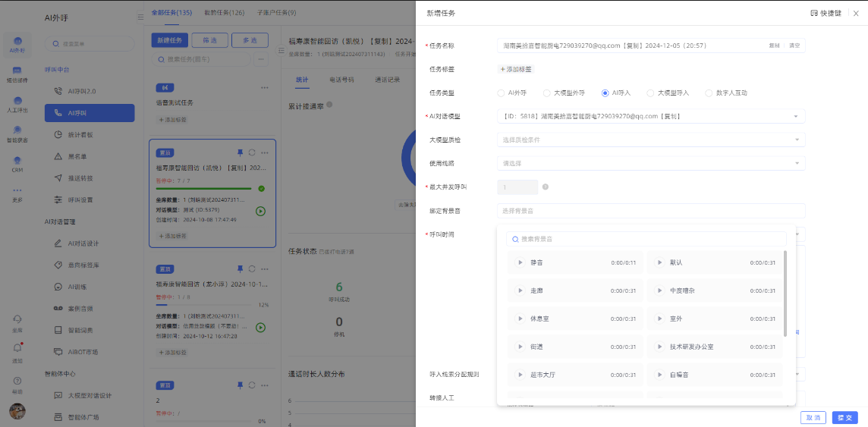Play the 走廊 background sound

[x=520, y=290]
